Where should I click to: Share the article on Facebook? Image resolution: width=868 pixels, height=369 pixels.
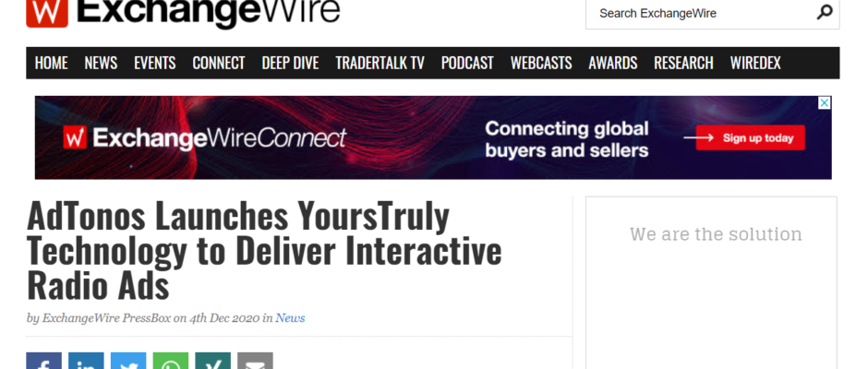(x=43, y=362)
